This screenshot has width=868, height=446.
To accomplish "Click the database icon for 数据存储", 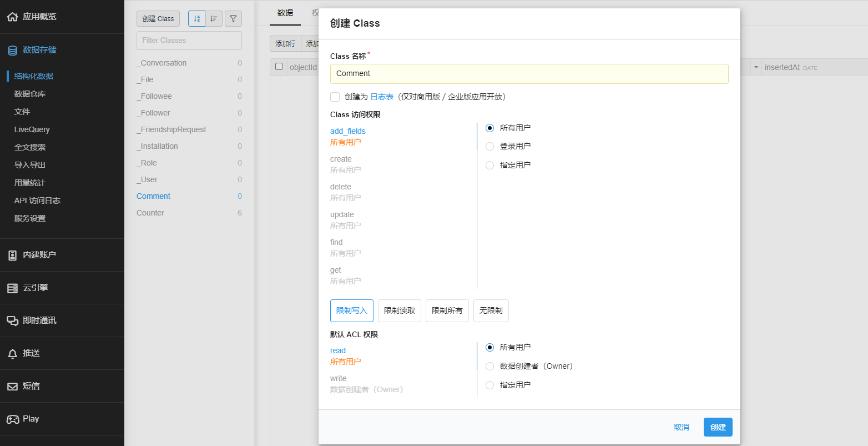I will point(12,50).
